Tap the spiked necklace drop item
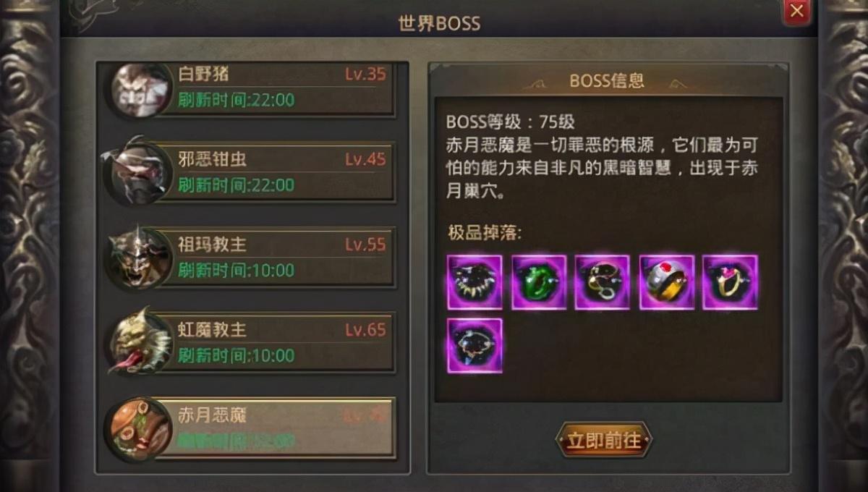The width and height of the screenshot is (868, 492). pos(475,282)
